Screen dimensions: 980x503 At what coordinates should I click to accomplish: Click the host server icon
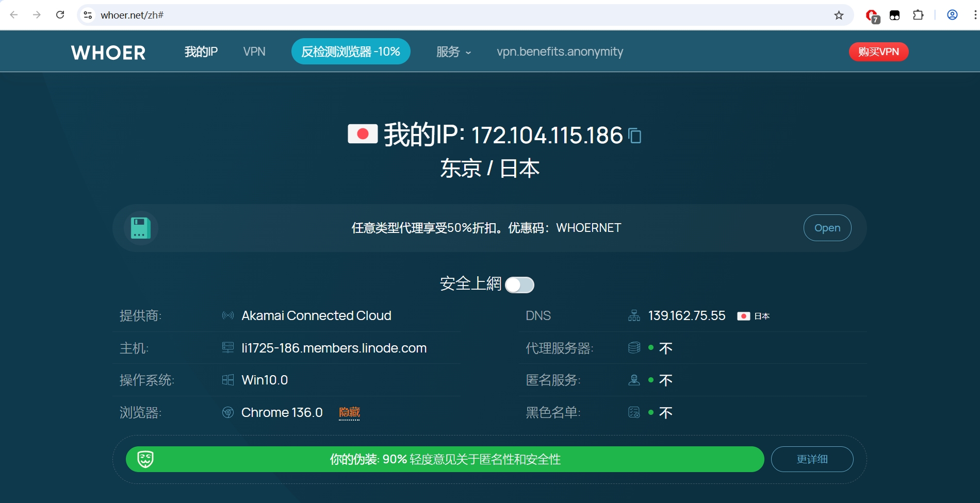(x=228, y=348)
